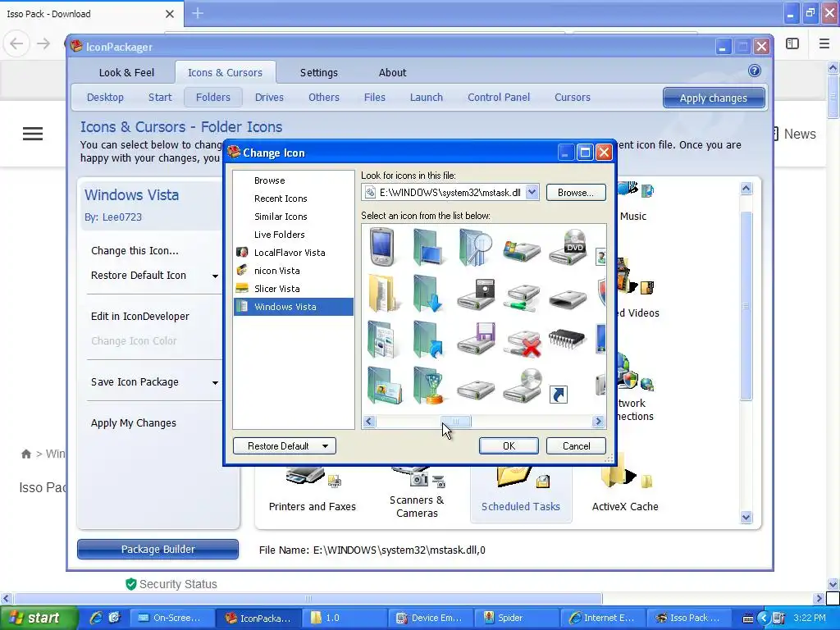Click Apply My Changes

[134, 422]
